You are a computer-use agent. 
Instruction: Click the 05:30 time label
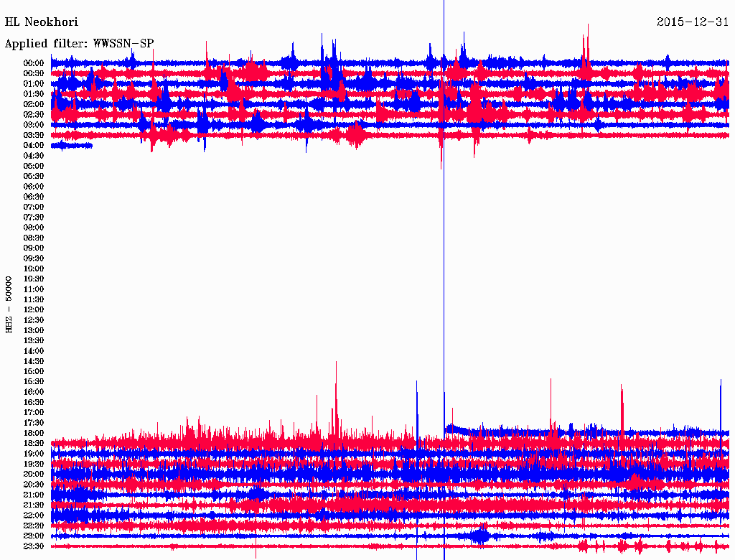(x=34, y=177)
